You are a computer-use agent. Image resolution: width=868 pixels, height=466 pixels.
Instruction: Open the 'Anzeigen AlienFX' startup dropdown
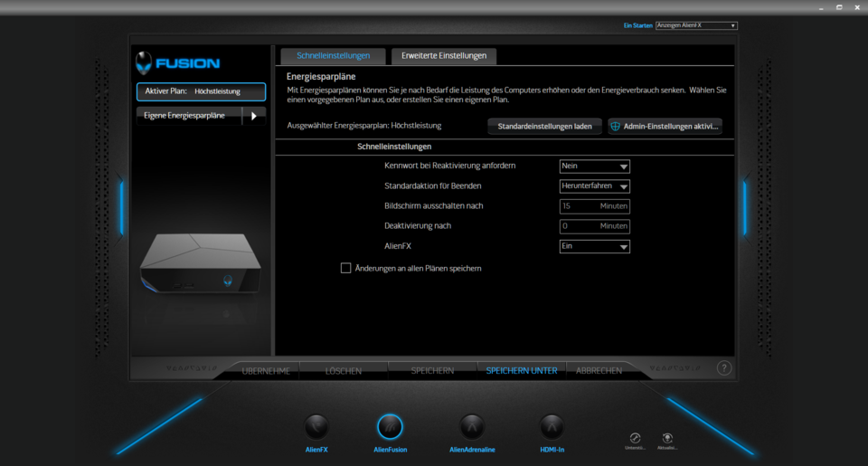696,25
